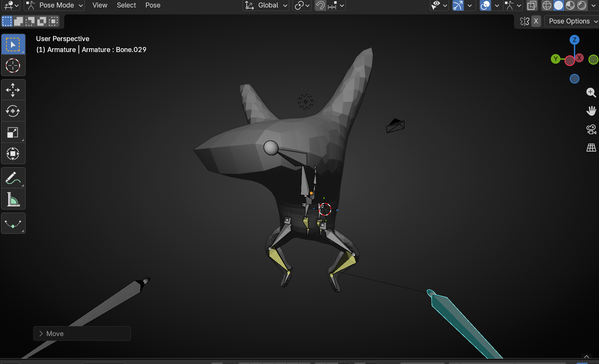Open the Pose Options dropdown

571,21
